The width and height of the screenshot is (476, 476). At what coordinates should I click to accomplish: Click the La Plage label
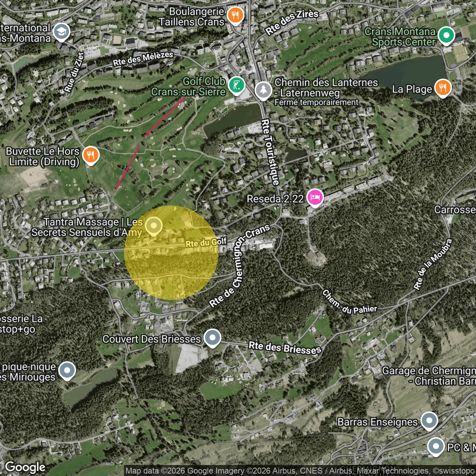point(412,89)
